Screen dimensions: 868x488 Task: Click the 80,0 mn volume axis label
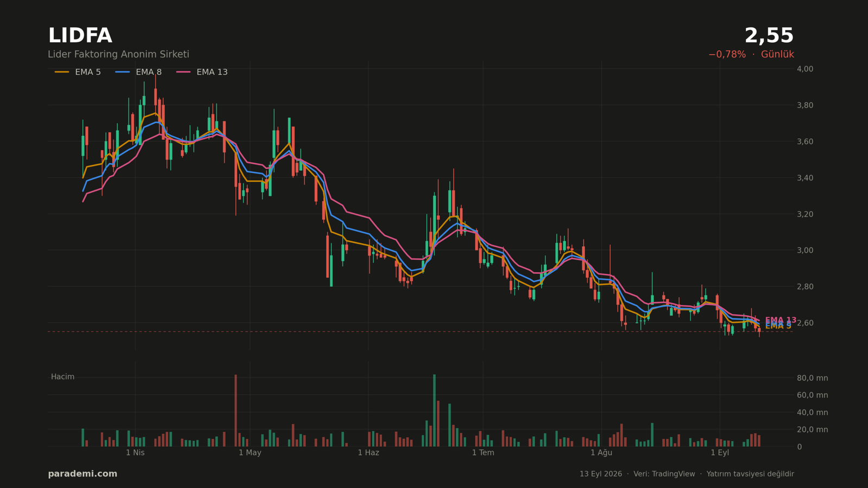(812, 378)
